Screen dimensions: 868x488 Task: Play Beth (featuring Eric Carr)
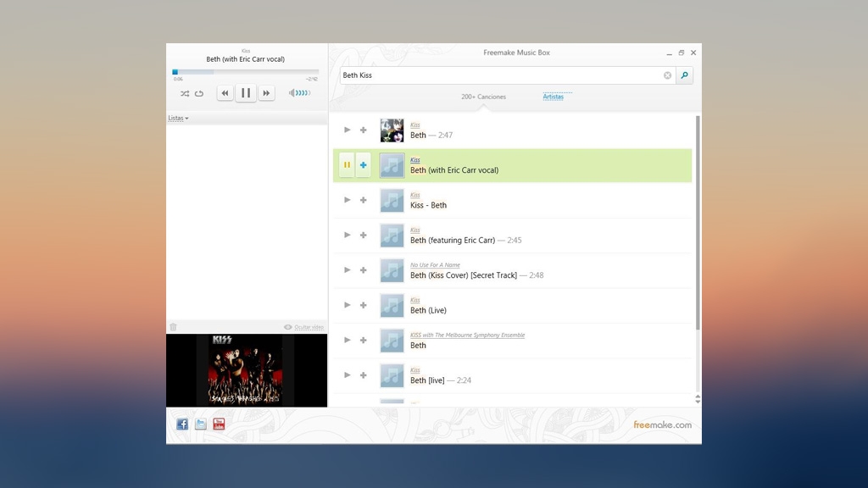click(347, 235)
